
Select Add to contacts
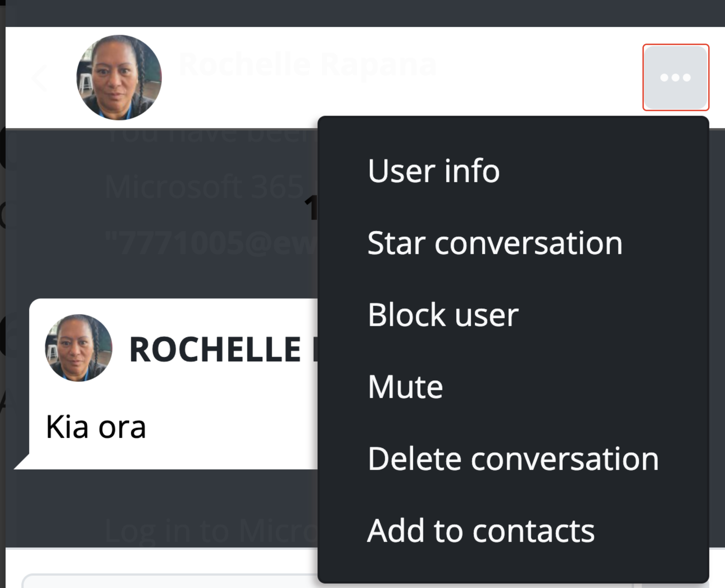tap(481, 531)
